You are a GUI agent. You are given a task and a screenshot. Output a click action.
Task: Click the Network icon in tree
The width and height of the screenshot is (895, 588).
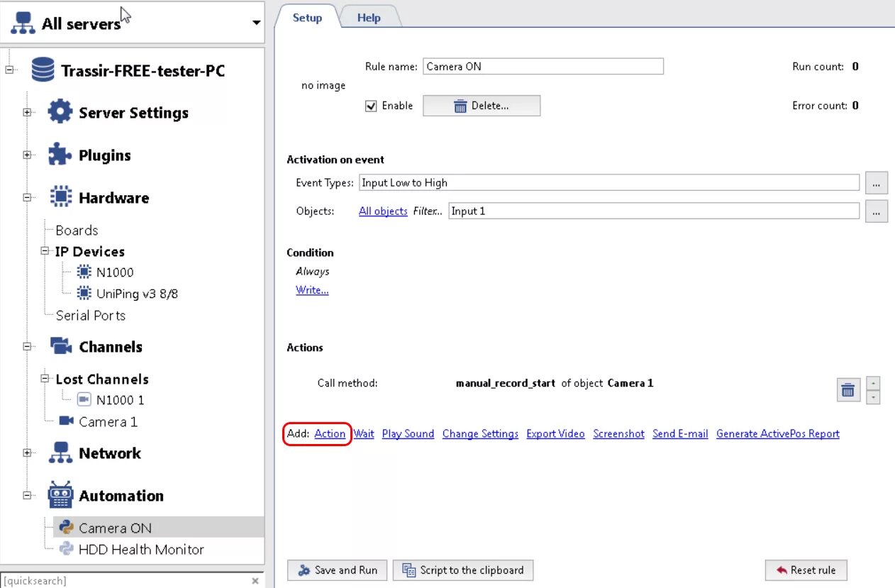tap(60, 453)
